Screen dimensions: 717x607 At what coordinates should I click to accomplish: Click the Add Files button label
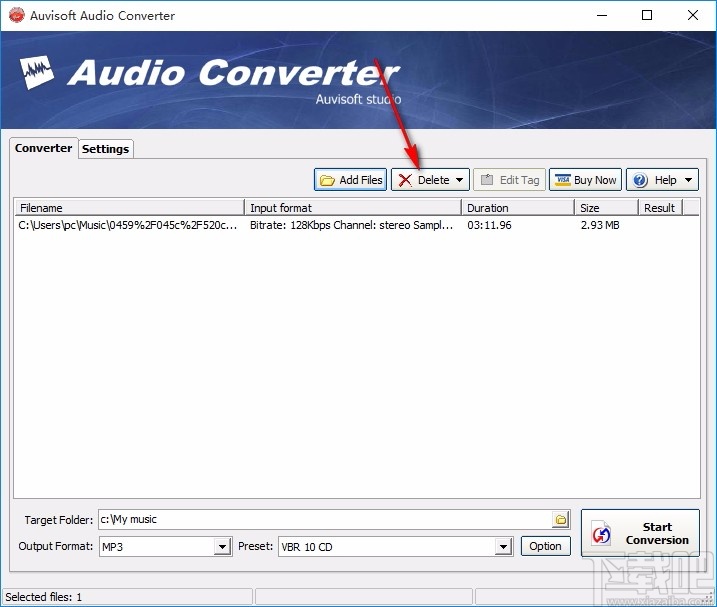361,180
